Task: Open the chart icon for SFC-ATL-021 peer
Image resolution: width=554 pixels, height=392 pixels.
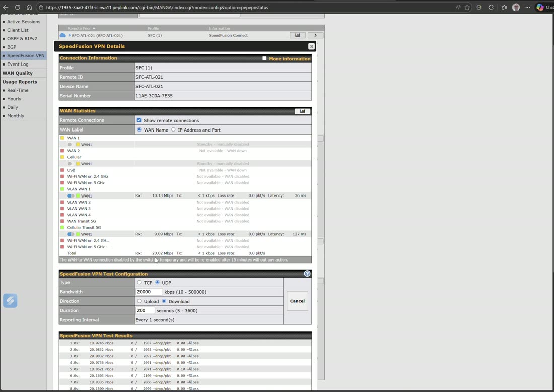Action: pyautogui.click(x=298, y=35)
